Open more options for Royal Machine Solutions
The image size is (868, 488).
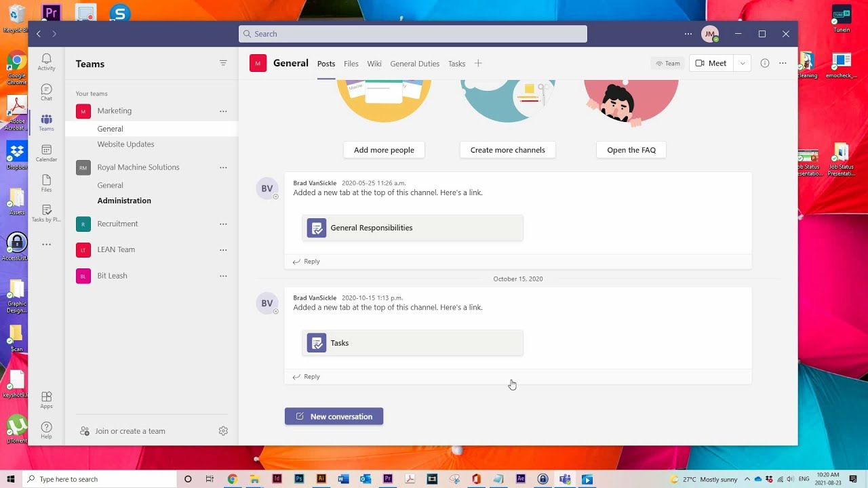(223, 167)
